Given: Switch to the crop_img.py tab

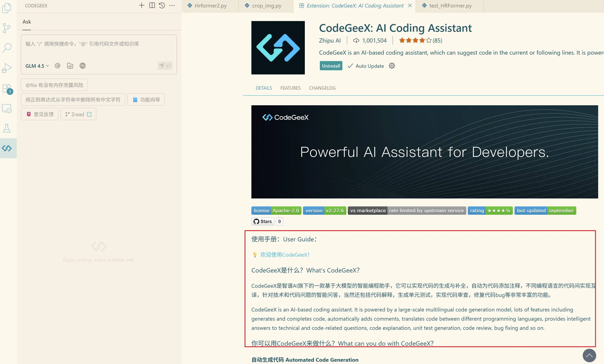Looking at the screenshot, I should point(266,6).
